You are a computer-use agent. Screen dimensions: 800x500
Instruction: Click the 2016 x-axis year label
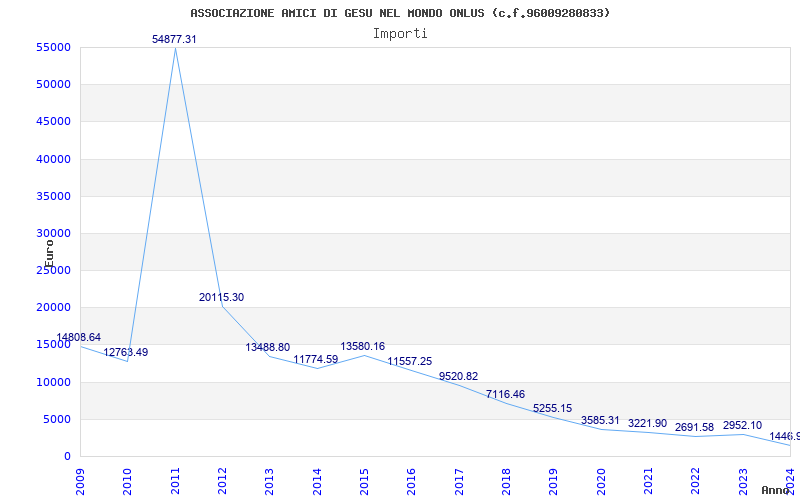point(412,482)
